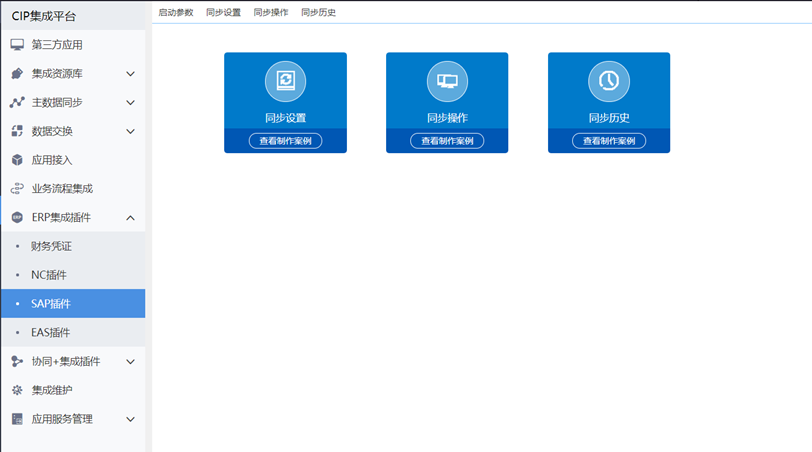Click the monitor icon beside 第三方应用
This screenshot has height=452, width=812.
(17, 45)
